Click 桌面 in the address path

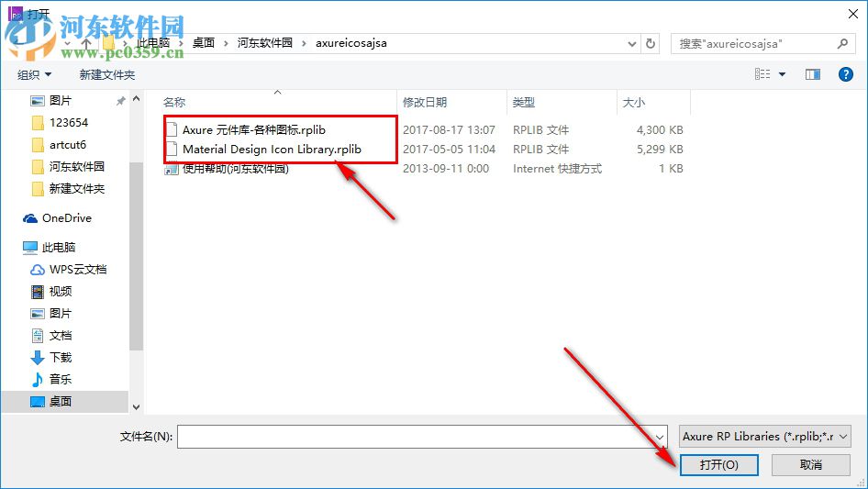pos(203,43)
